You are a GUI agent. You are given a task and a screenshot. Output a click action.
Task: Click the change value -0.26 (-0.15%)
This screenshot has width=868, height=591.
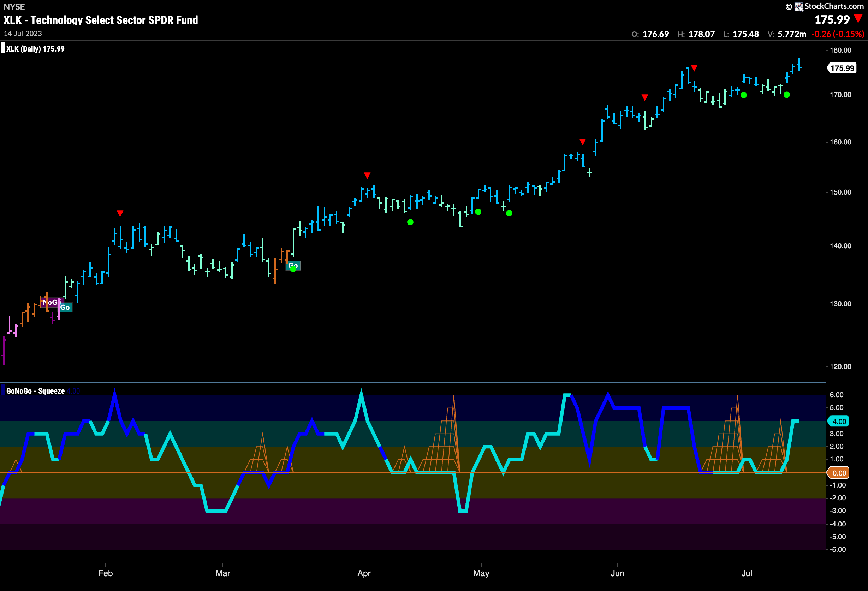coord(838,34)
